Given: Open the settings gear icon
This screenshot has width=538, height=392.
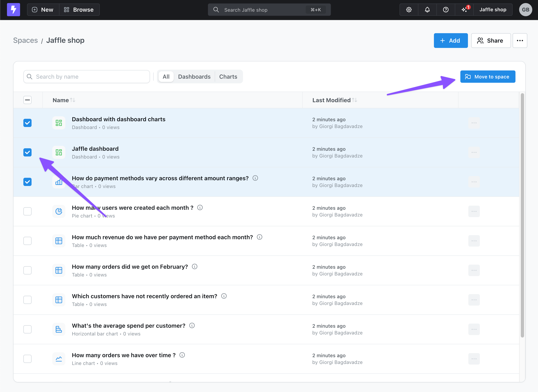Looking at the screenshot, I should 409,10.
